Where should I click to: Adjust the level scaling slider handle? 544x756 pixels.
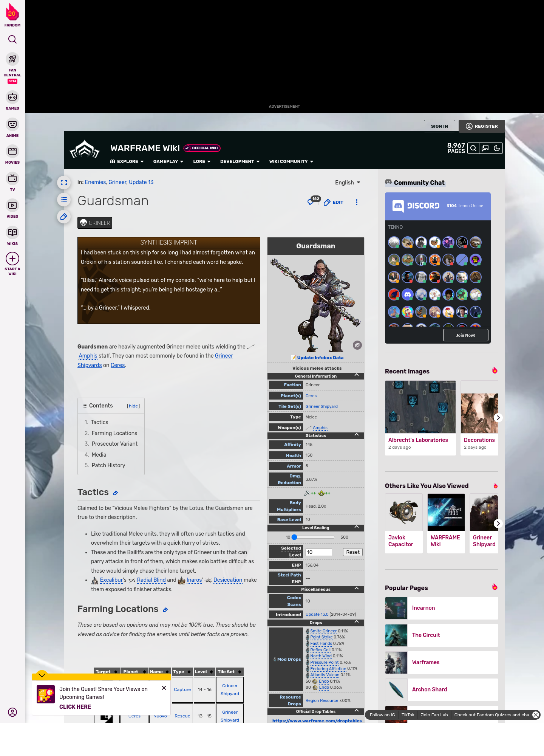coord(294,537)
